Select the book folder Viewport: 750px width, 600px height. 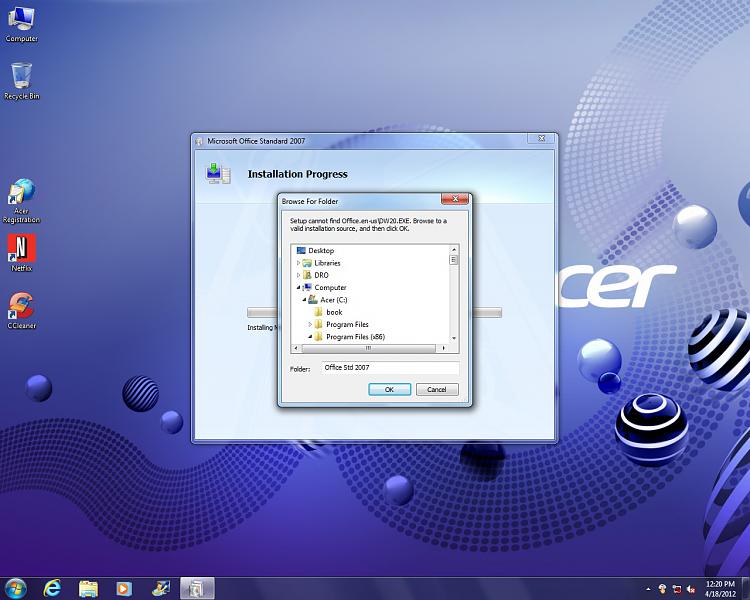(334, 312)
